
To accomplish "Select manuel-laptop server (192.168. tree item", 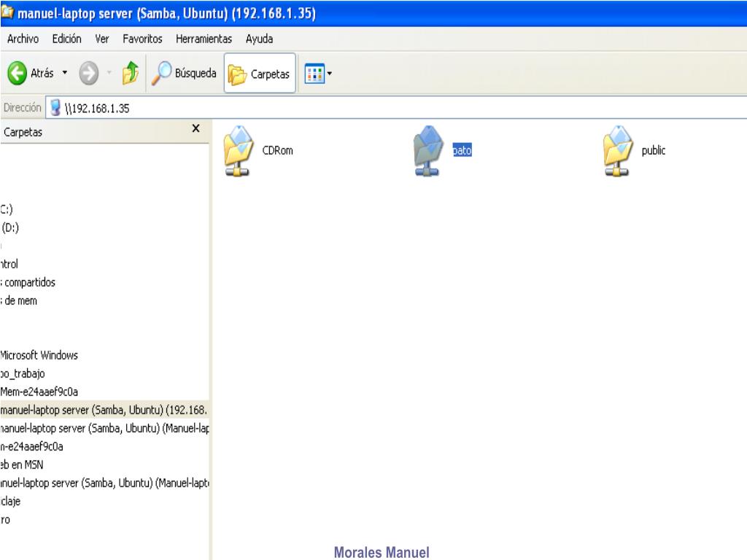I will click(104, 410).
